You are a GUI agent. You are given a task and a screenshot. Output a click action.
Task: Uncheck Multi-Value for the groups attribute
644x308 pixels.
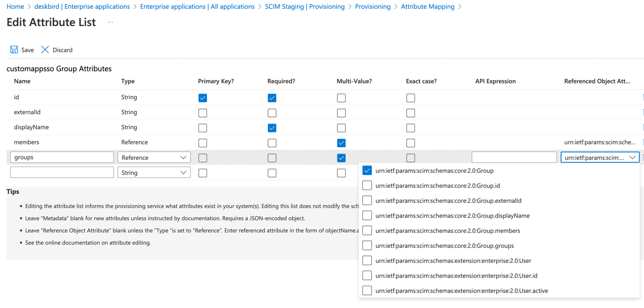(x=341, y=158)
